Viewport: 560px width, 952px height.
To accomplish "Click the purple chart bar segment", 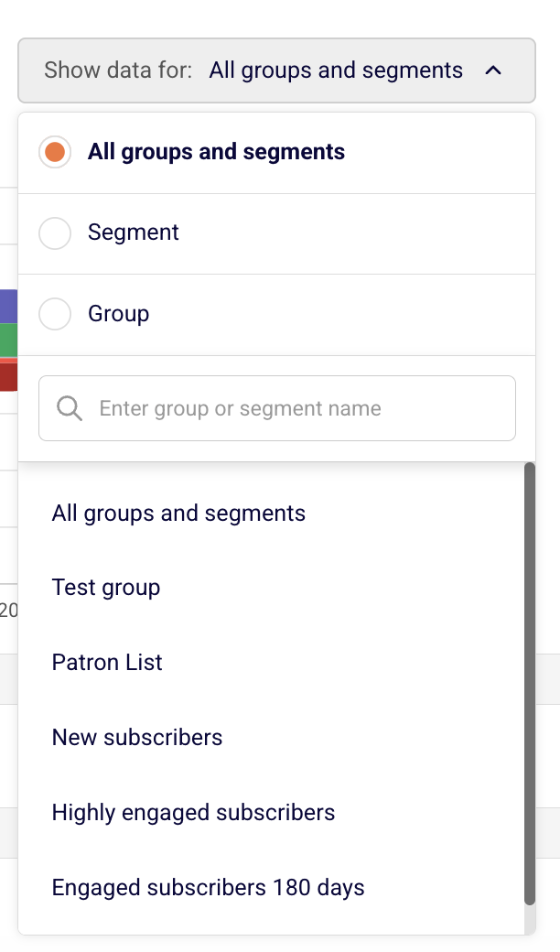I will pos(8,306).
